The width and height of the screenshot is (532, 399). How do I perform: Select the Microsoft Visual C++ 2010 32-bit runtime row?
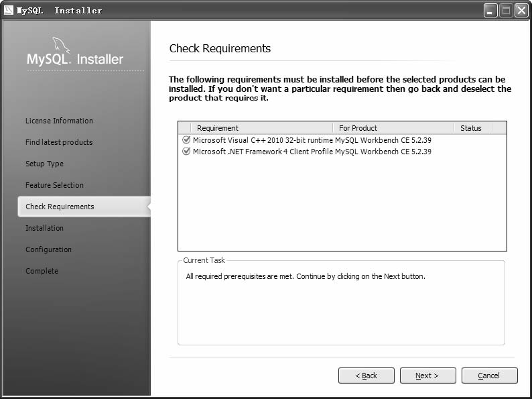tap(342, 140)
